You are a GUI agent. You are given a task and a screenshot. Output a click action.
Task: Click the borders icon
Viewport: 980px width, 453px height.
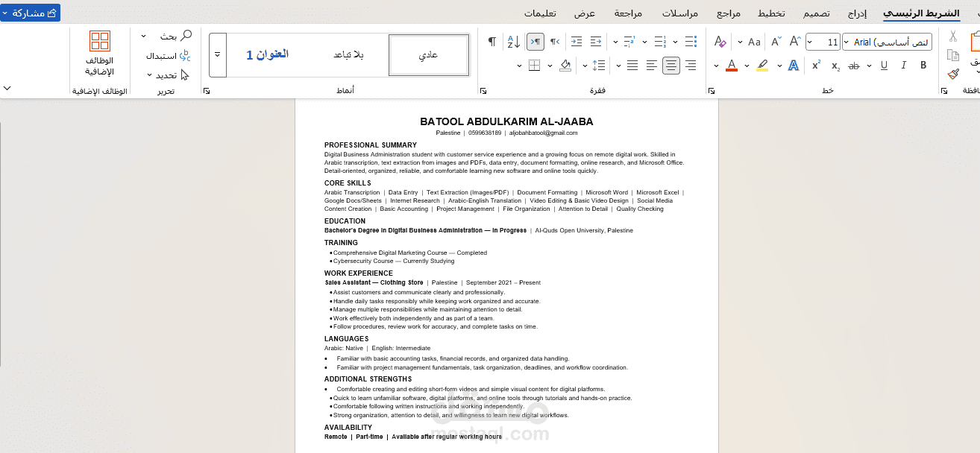[534, 66]
